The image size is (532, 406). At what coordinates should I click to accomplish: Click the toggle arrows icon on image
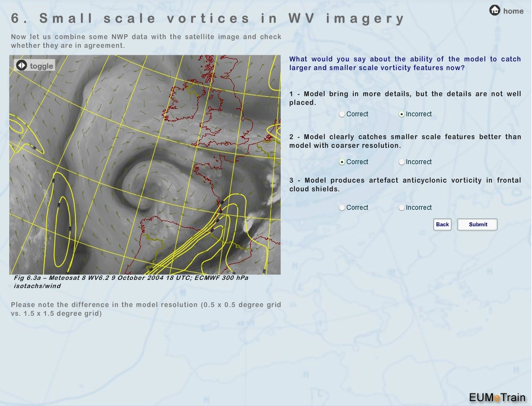pos(21,66)
